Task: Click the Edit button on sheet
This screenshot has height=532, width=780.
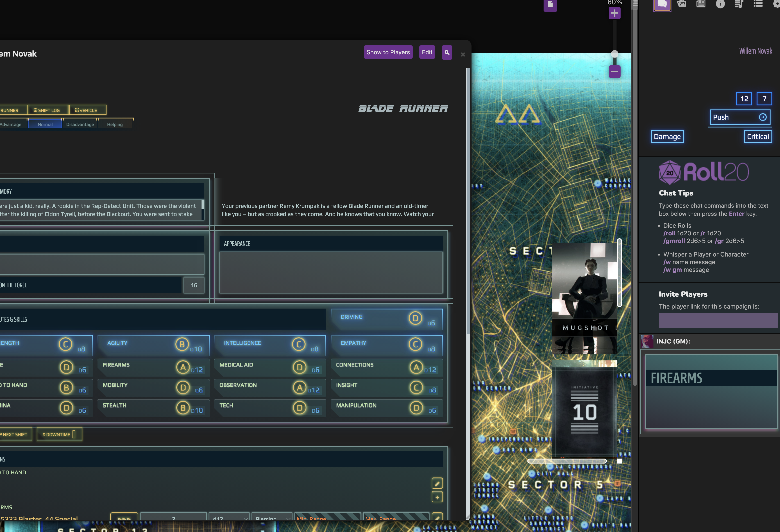Action: click(x=427, y=52)
